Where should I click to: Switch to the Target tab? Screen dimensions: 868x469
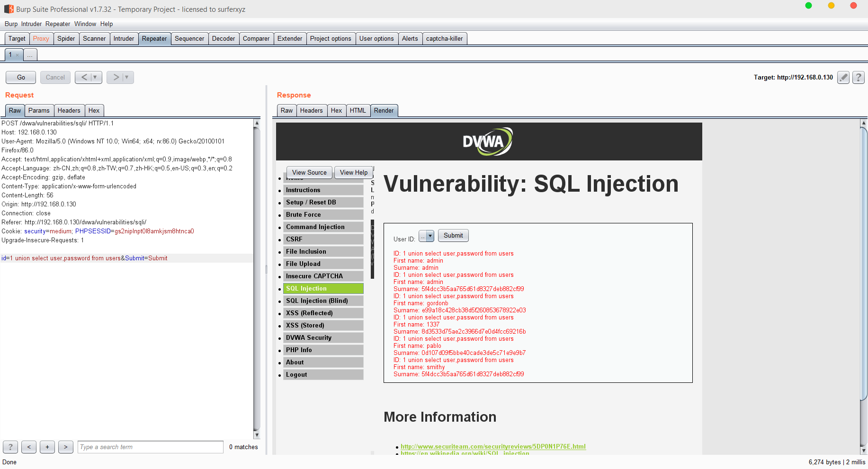click(x=17, y=38)
